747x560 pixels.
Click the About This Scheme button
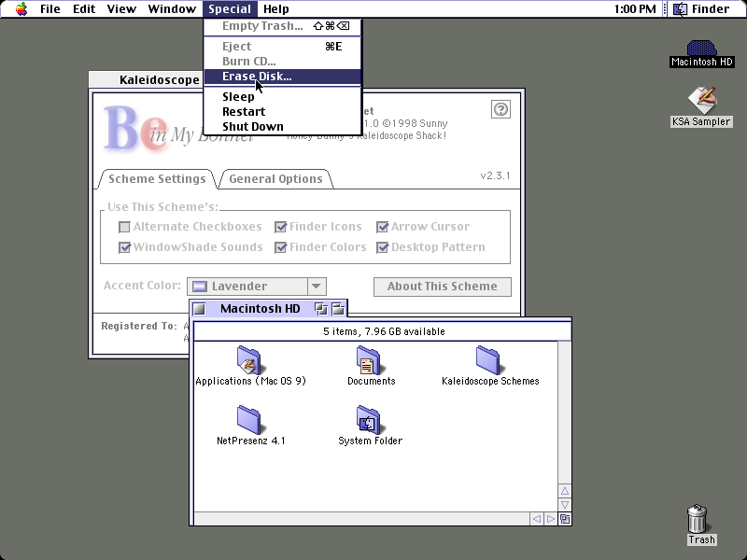442,287
